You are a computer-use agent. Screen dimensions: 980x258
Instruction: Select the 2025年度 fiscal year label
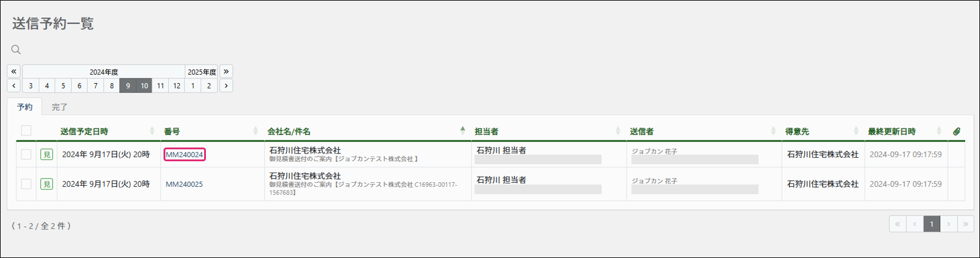tap(202, 72)
